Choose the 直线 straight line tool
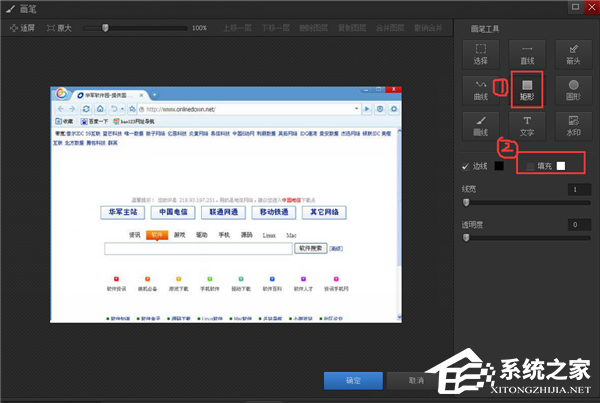The image size is (600, 403). (x=527, y=54)
